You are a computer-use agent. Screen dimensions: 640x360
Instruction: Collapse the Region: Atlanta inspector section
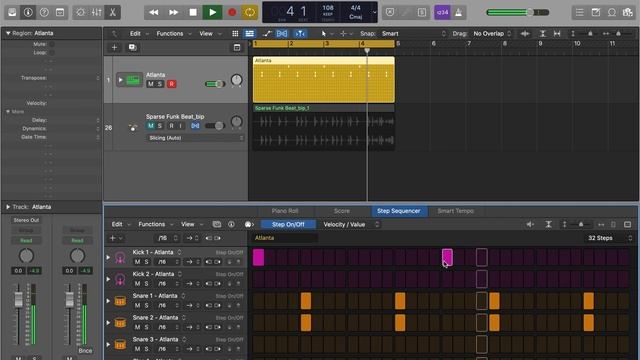pos(8,33)
